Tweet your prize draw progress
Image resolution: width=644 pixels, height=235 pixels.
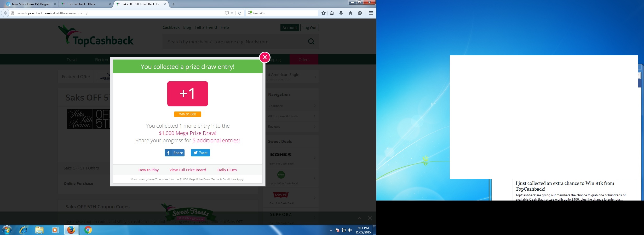pos(200,153)
